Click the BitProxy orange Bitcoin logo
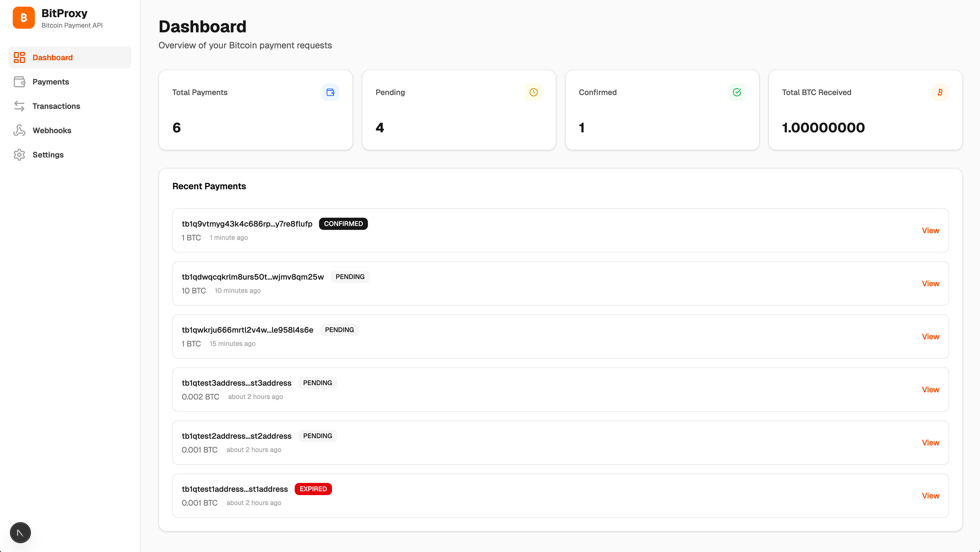 click(x=23, y=17)
